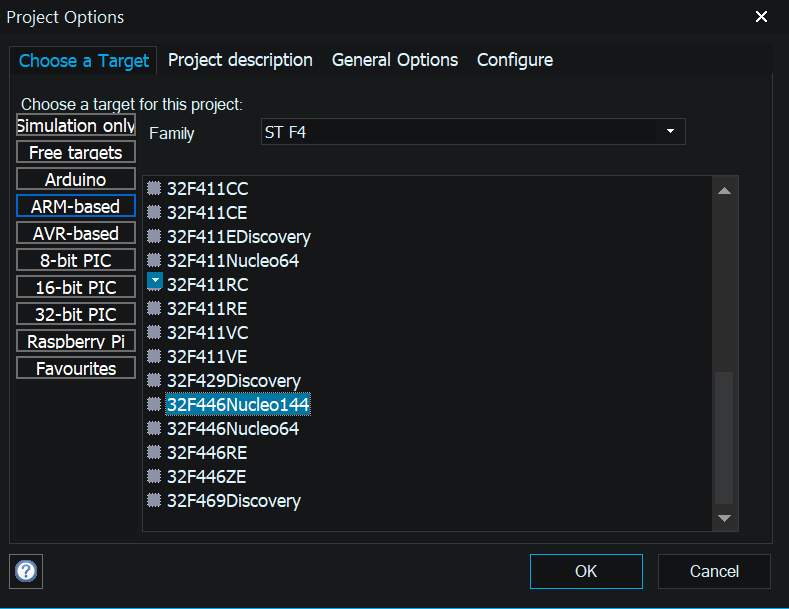
Task: Select target 32F411EDiscovery
Action: pyautogui.click(x=239, y=237)
